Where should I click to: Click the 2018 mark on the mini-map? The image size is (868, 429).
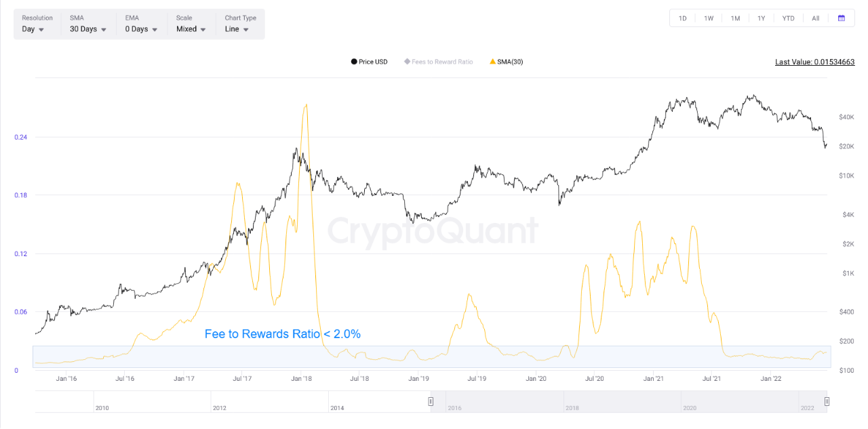(572, 407)
